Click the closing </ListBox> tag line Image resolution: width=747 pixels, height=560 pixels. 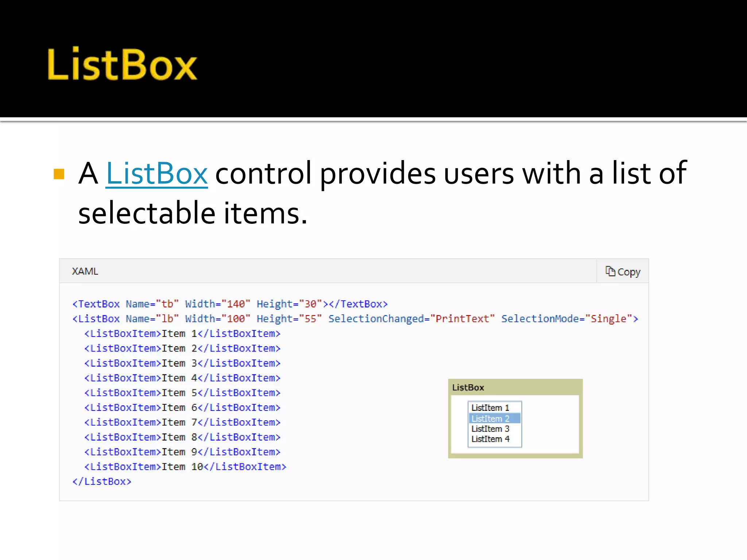[x=102, y=482]
